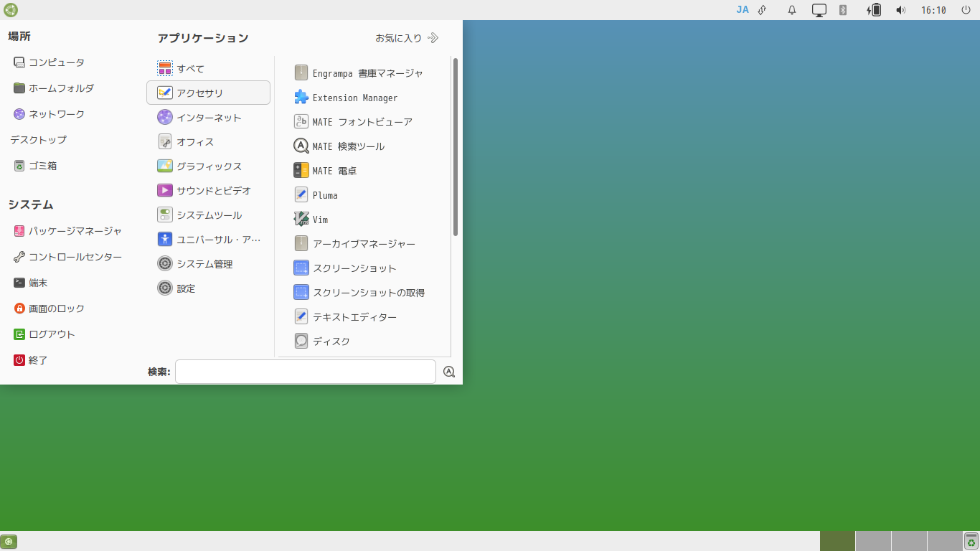Open the Bluetooth indicator
980x551 pixels.
tap(844, 10)
